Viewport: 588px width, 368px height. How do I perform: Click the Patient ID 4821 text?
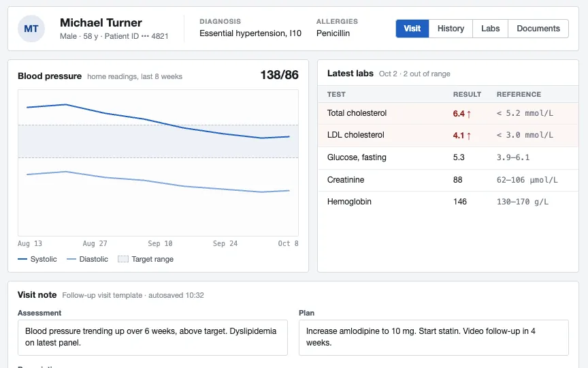[x=137, y=36]
